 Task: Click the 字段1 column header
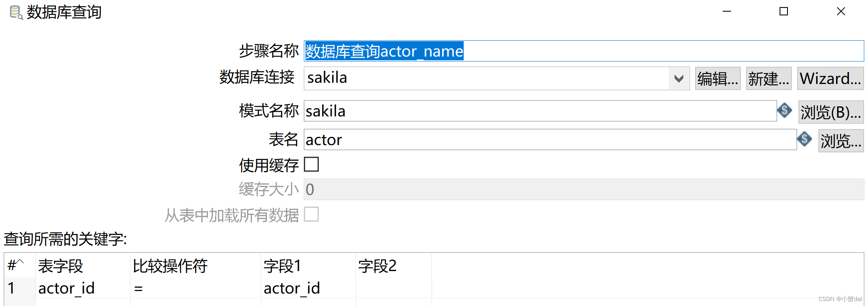[308, 266]
